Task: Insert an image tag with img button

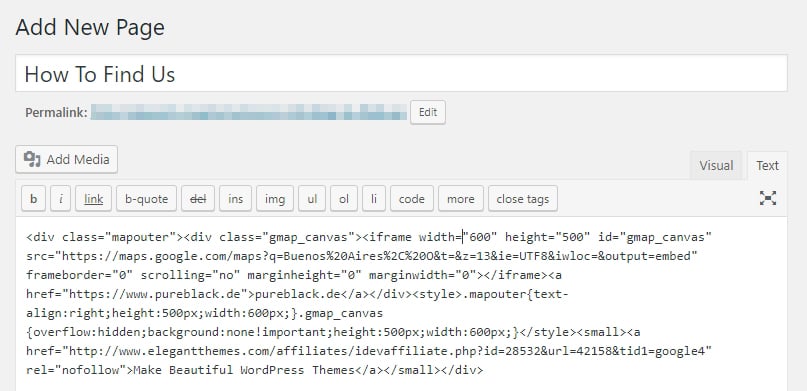Action: click(275, 199)
